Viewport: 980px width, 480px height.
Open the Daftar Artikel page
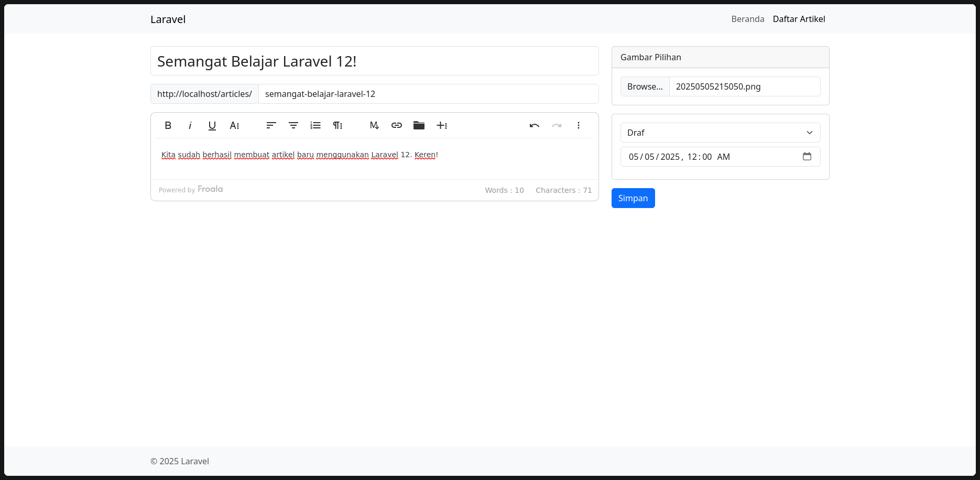tap(799, 19)
